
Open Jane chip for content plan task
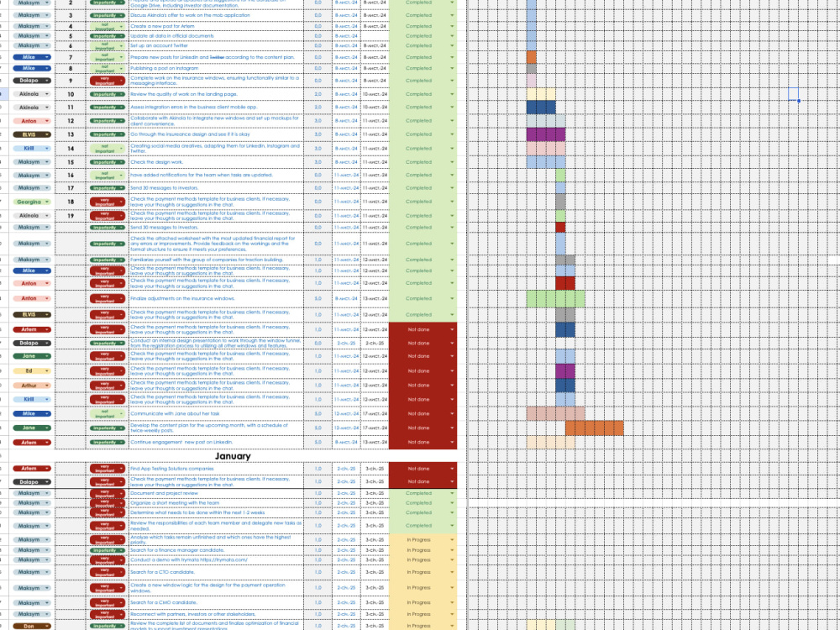point(32,428)
